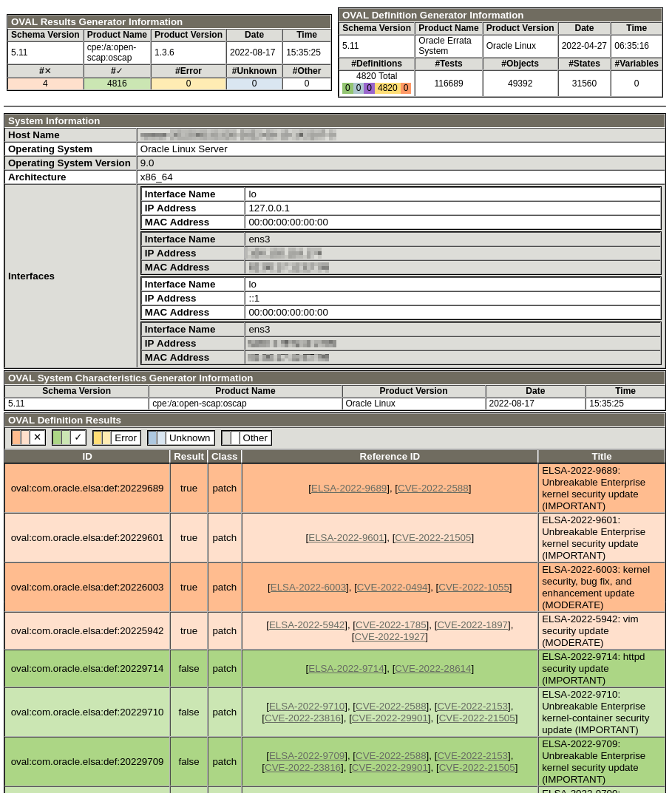
Task: Open the CVE-2022-21505 link in the 20229601 row
Action: point(432,538)
